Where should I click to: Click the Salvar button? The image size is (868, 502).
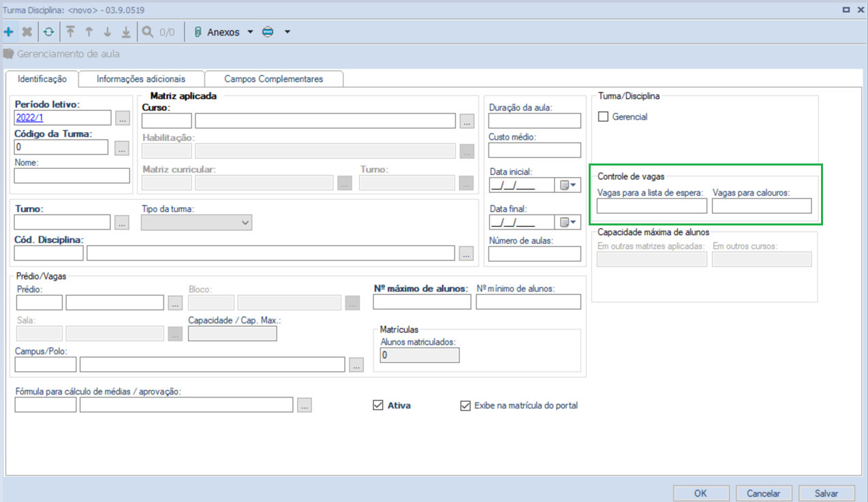[x=826, y=493]
